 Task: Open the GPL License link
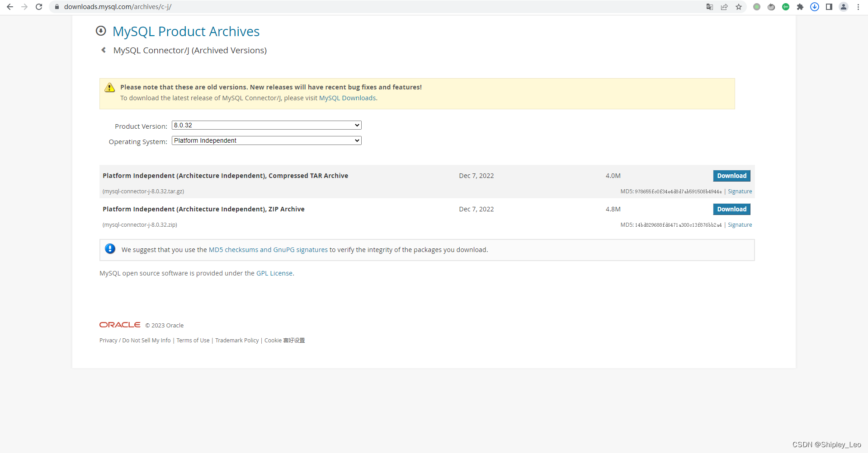click(274, 273)
